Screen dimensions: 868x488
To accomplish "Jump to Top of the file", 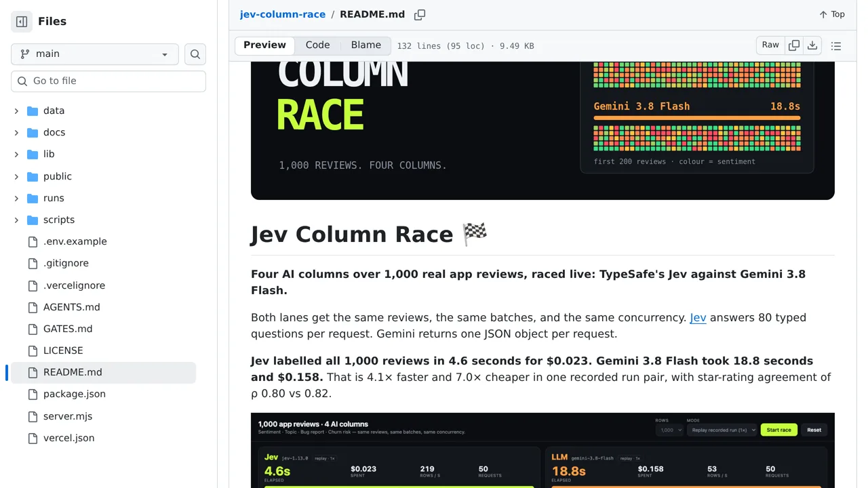I will [x=832, y=14].
